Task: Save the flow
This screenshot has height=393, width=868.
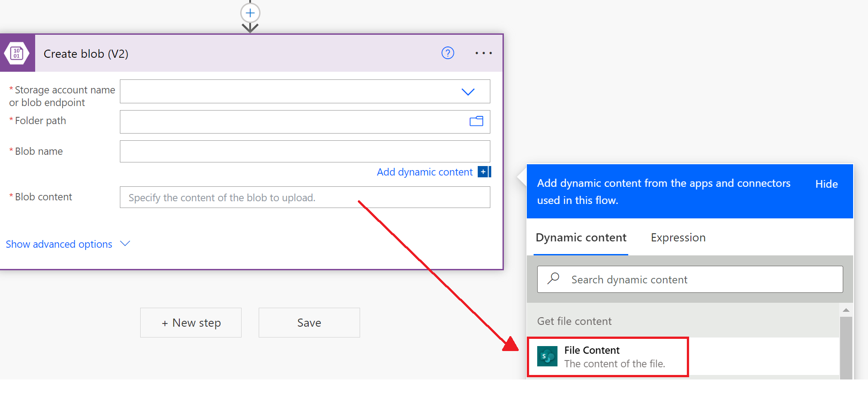Action: pos(309,323)
